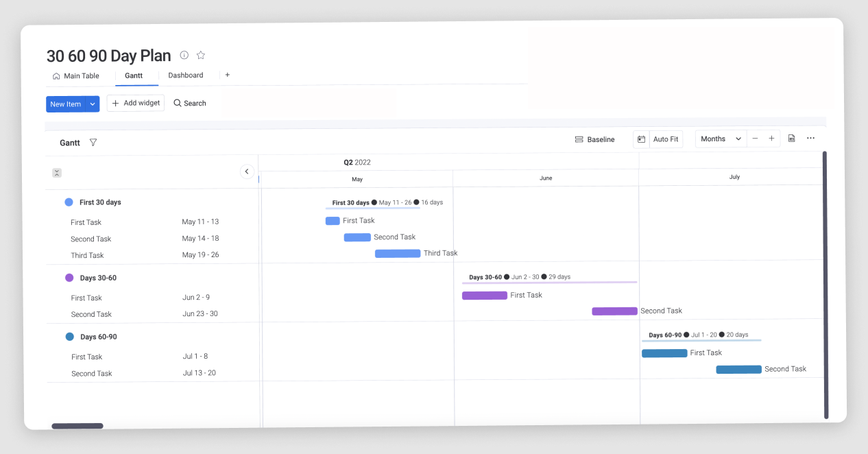Collapse all groups in Gantt list
Image resolution: width=868 pixels, height=454 pixels.
point(57,173)
